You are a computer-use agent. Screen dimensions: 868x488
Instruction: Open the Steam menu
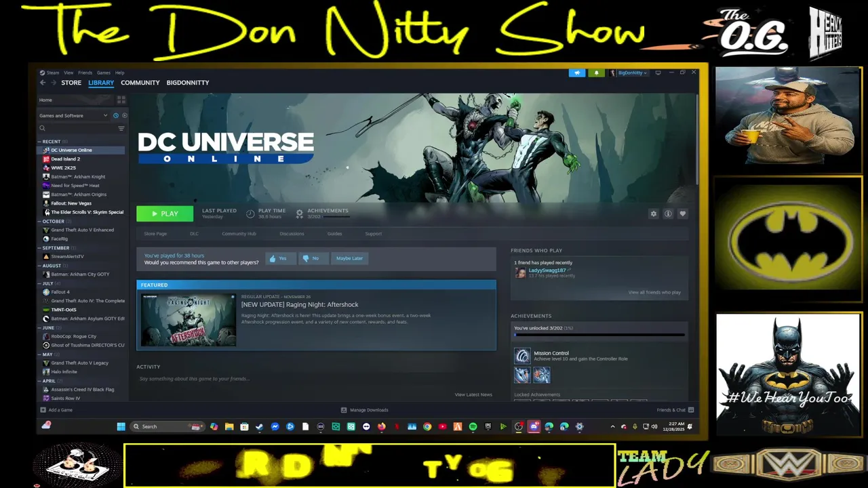coord(52,73)
